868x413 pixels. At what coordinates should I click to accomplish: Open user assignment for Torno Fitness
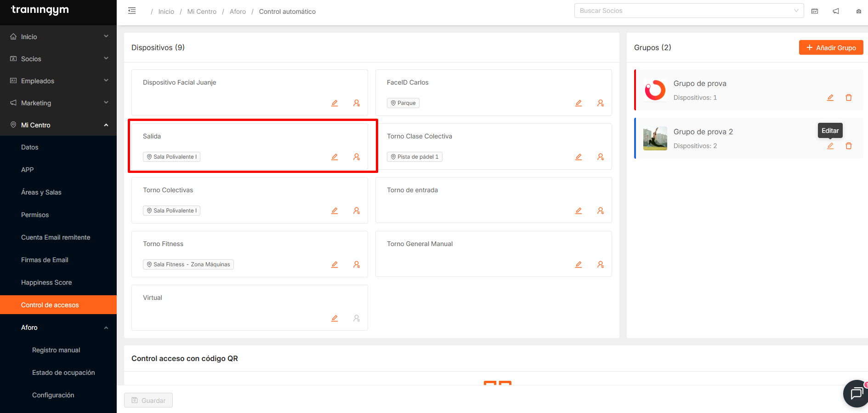[356, 264]
